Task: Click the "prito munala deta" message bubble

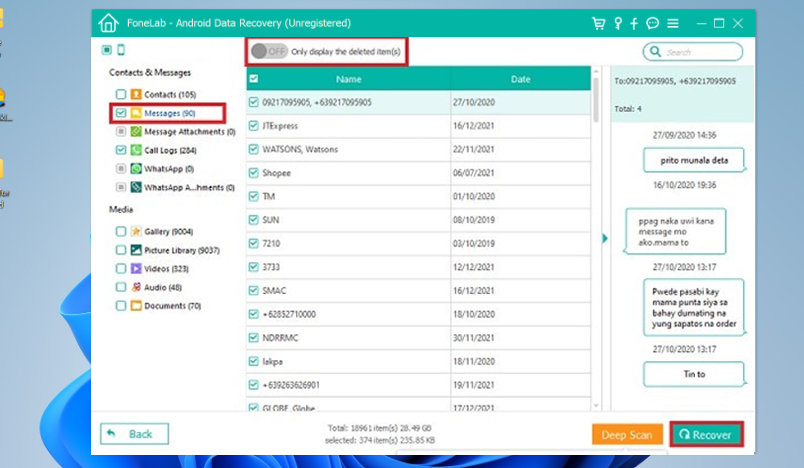Action: (694, 160)
